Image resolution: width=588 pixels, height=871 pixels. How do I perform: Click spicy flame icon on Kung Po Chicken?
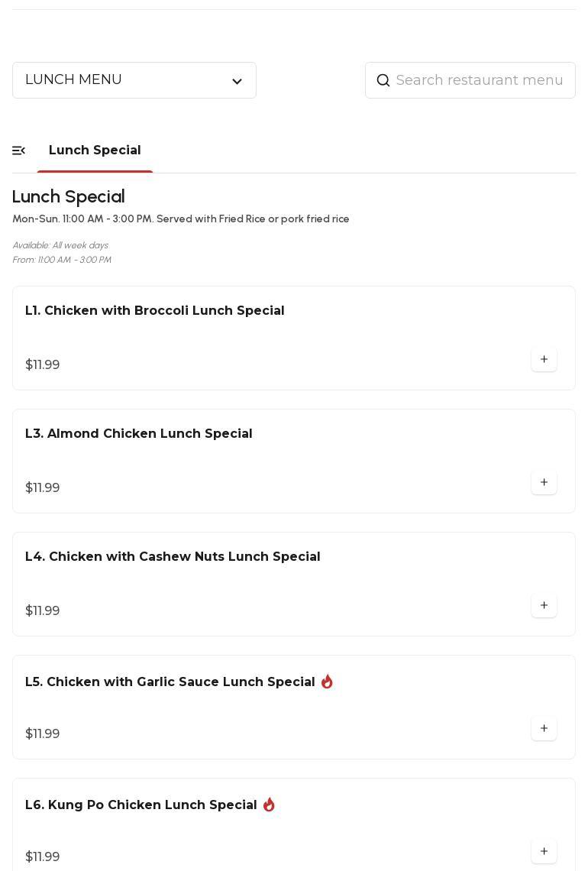(x=269, y=805)
